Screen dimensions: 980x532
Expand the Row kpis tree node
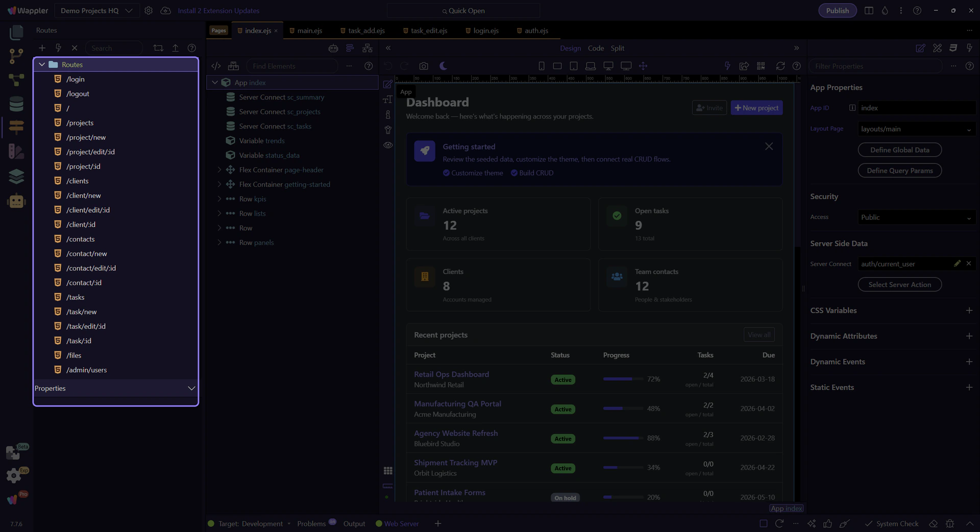point(219,199)
